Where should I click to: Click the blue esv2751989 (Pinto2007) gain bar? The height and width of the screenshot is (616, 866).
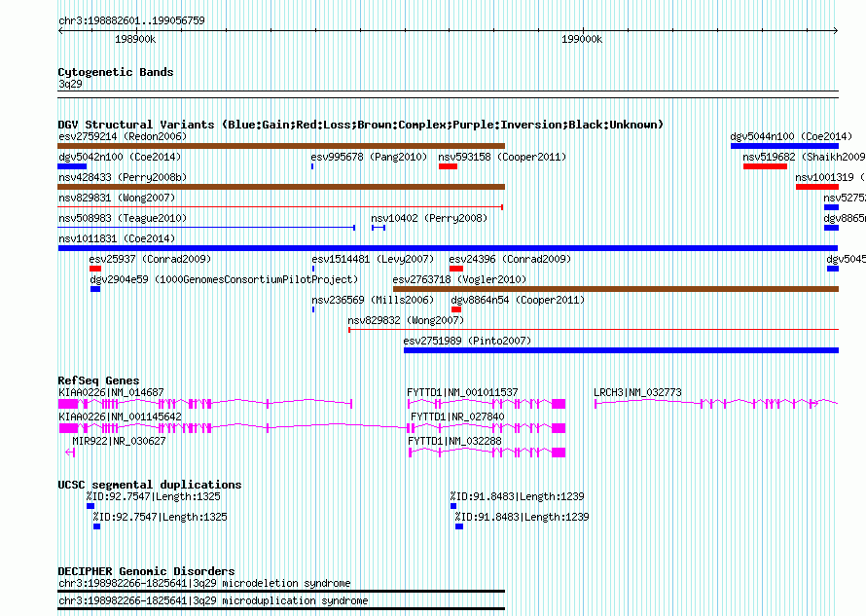tap(622, 350)
